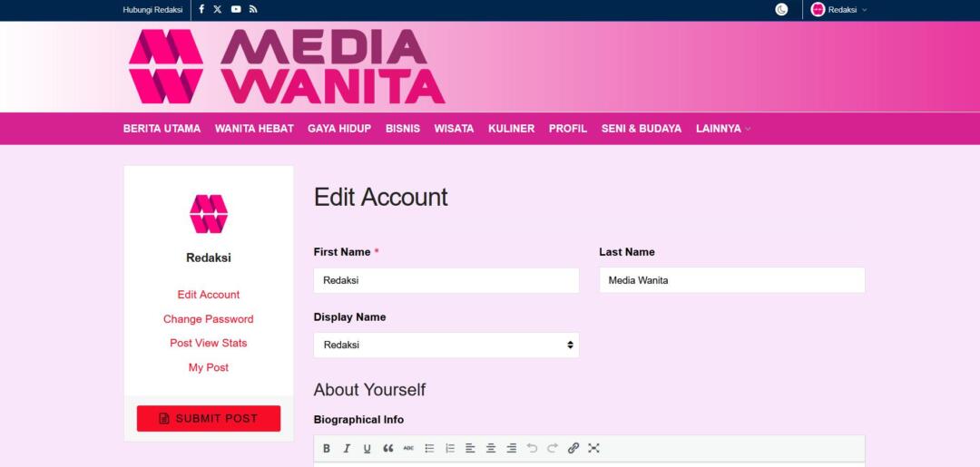Image resolution: width=980 pixels, height=467 pixels.
Task: Insert a bulleted list
Action: point(429,448)
